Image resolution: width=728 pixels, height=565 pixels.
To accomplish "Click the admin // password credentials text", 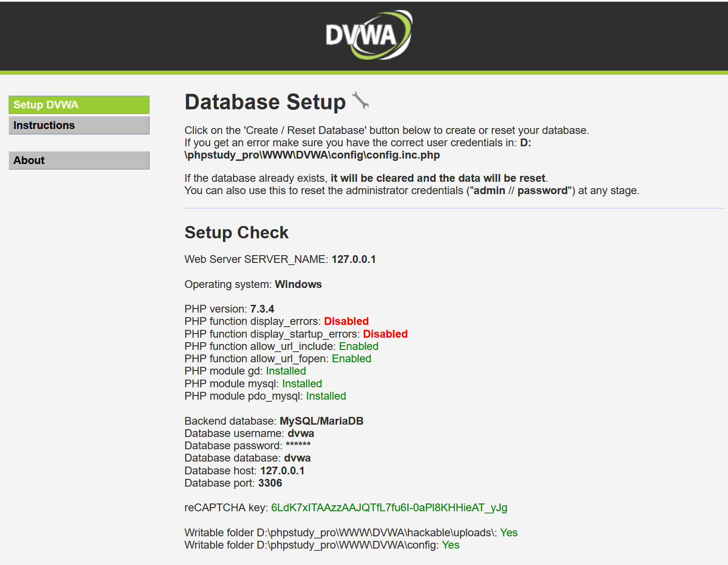I will click(x=521, y=190).
